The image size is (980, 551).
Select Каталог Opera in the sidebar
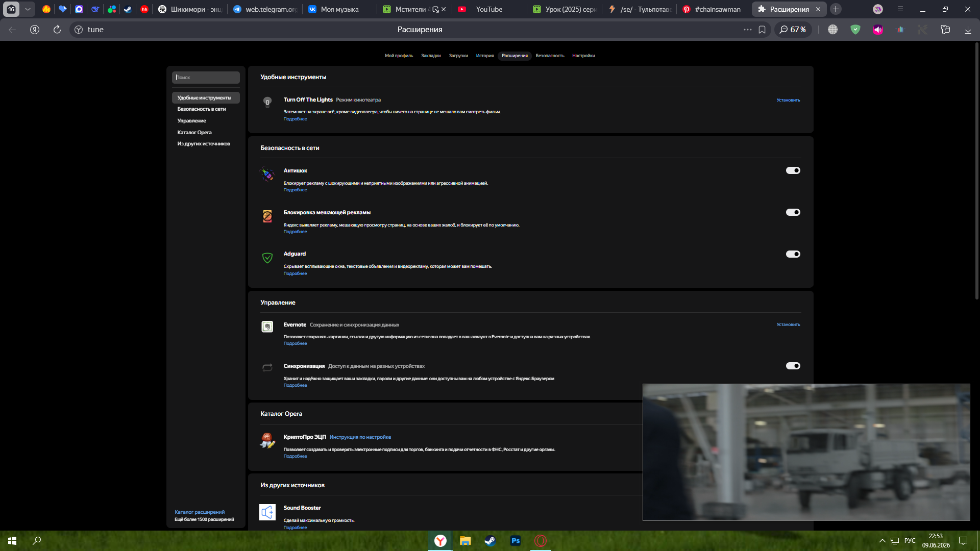tap(194, 133)
